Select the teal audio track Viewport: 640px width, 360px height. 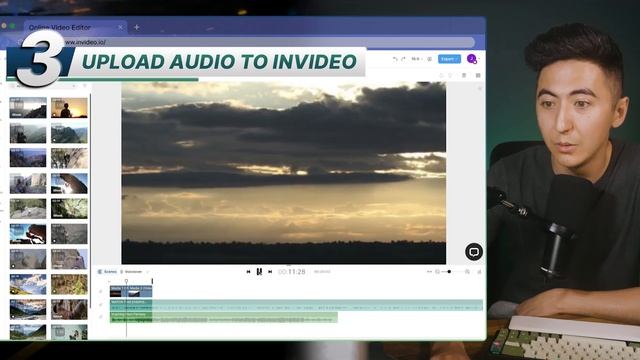[x=296, y=305]
